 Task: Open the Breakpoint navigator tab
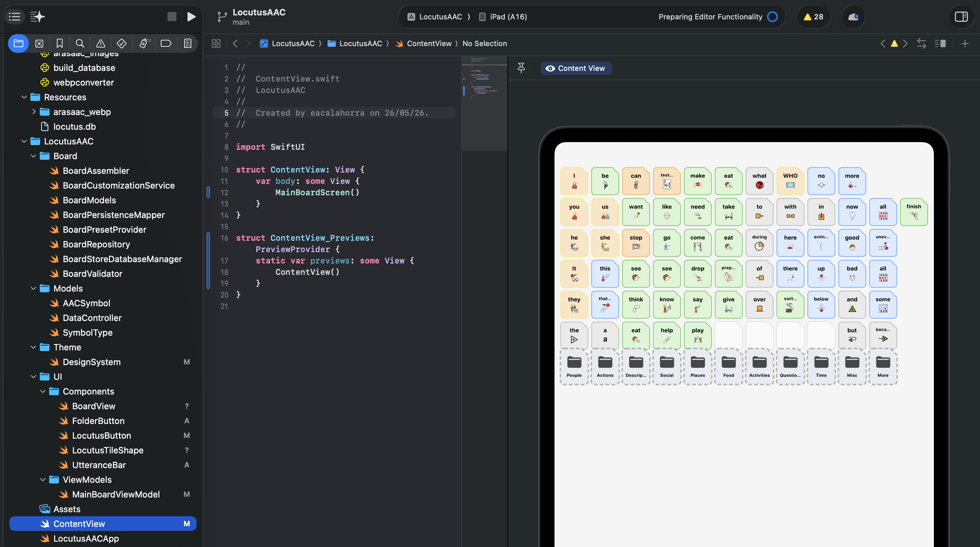click(x=166, y=43)
